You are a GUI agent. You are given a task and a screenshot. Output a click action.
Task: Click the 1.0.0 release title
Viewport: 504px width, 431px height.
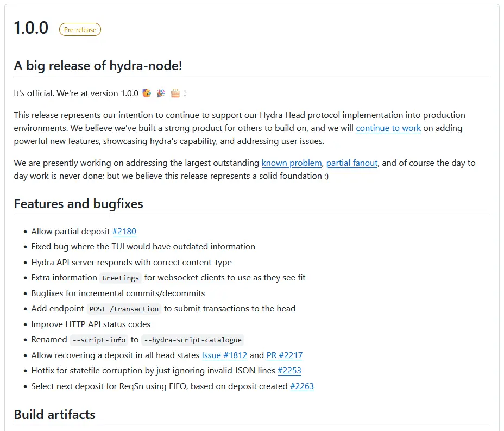(31, 28)
